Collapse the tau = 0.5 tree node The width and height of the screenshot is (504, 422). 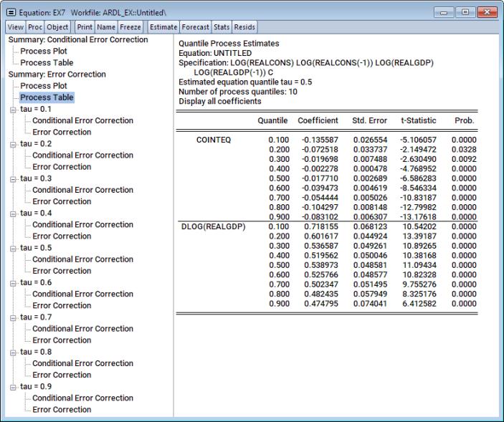pos(12,249)
